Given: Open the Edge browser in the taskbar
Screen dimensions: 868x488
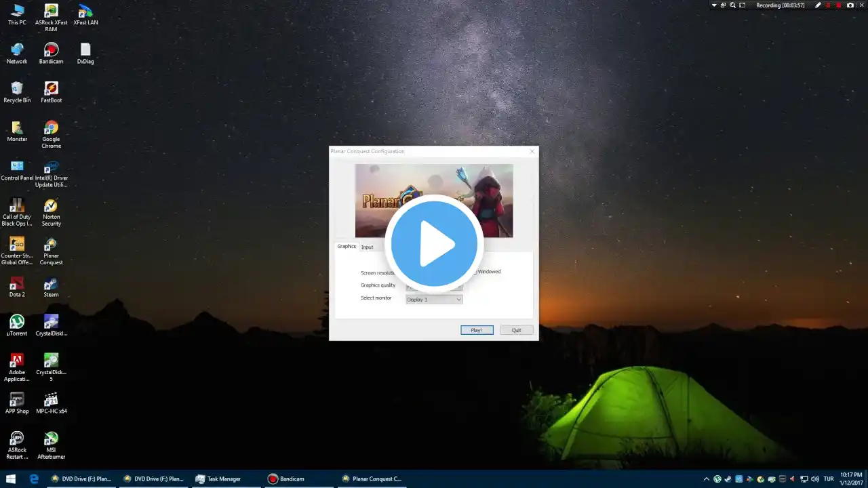Looking at the screenshot, I should pos(34,479).
